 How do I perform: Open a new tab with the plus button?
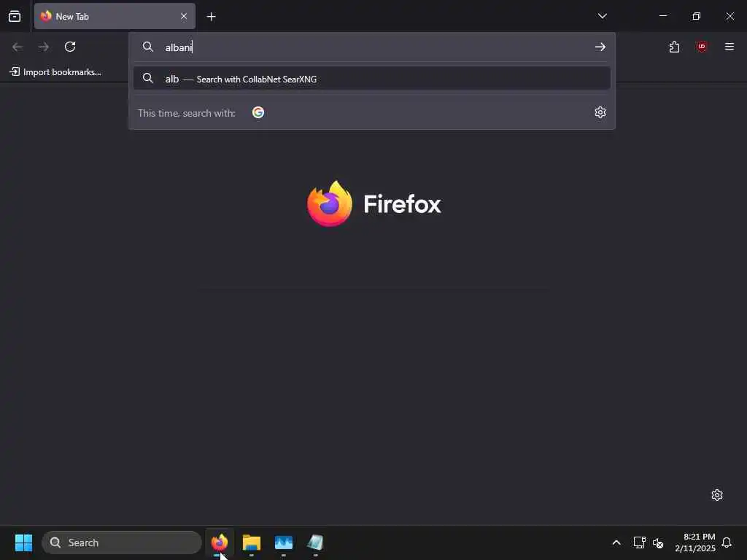point(211,17)
